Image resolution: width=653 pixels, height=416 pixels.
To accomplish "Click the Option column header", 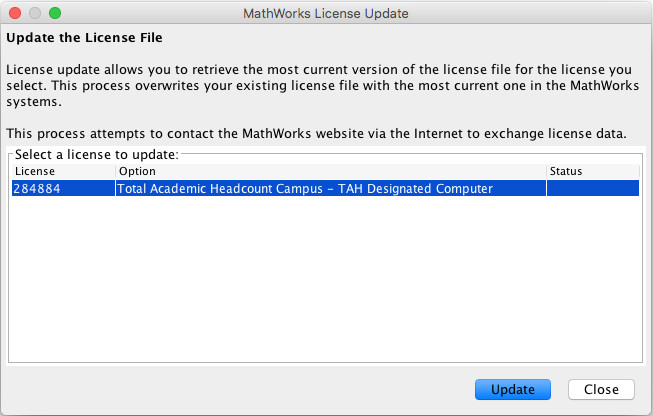I will pos(330,172).
